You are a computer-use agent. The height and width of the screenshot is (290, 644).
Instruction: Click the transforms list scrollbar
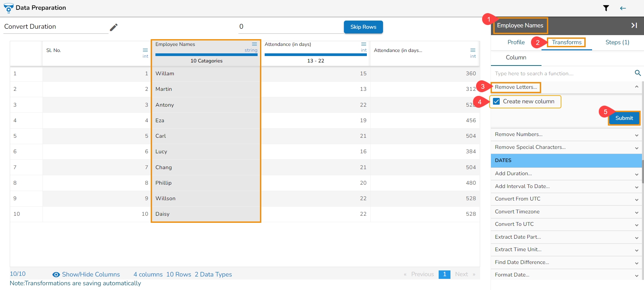(x=643, y=172)
